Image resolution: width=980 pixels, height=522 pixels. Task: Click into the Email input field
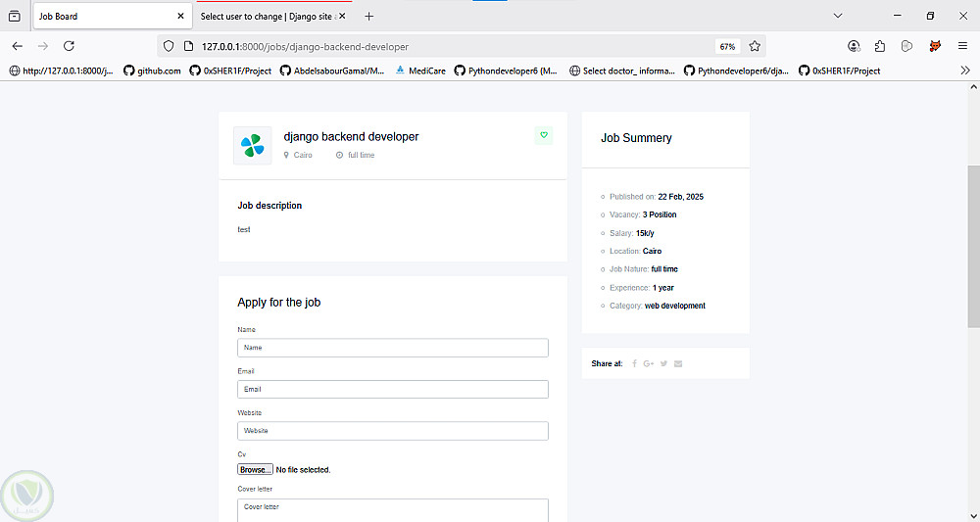(392, 389)
